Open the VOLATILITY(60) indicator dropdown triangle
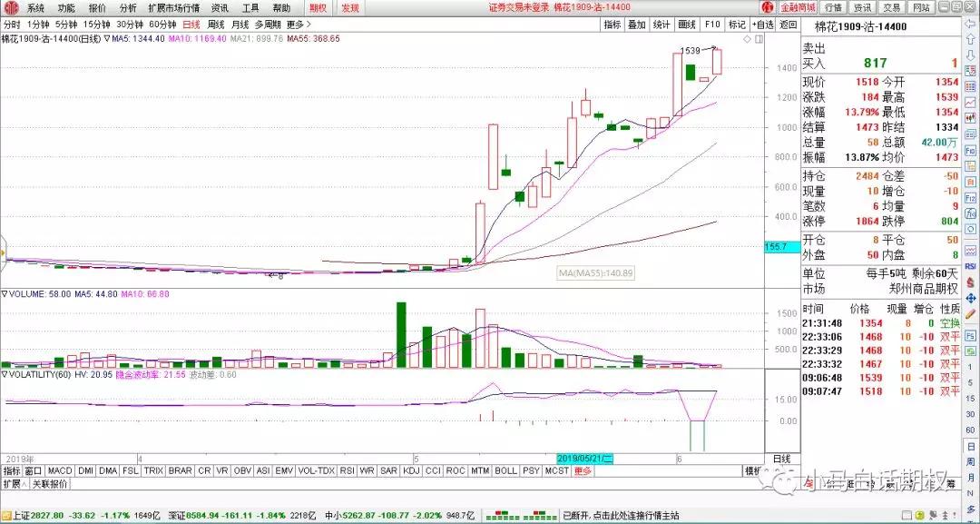Image resolution: width=980 pixels, height=524 pixels. click(5, 373)
